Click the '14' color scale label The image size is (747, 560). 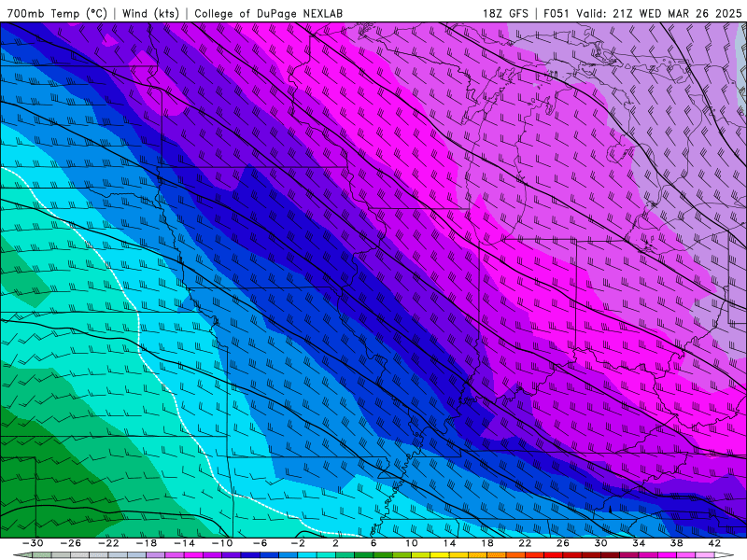449,543
